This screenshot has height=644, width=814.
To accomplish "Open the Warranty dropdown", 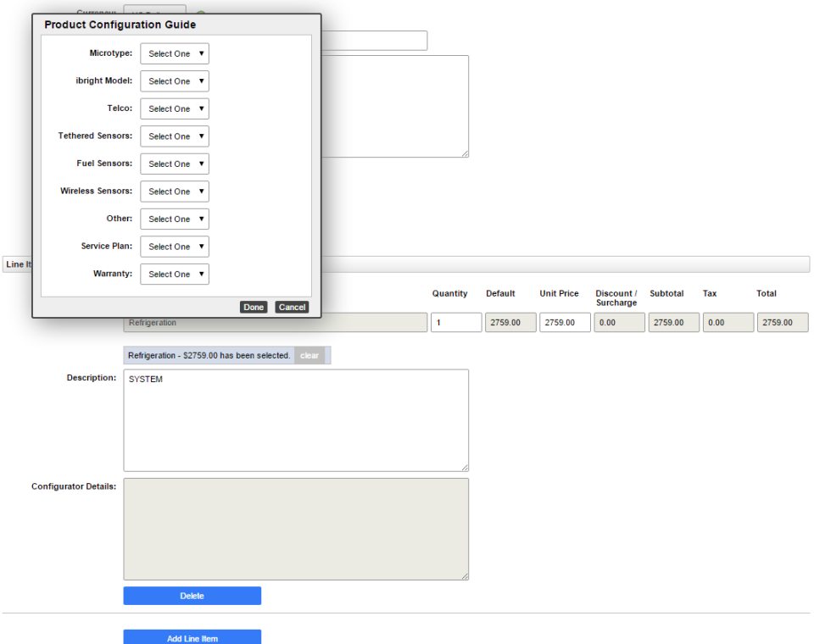I will click(174, 274).
